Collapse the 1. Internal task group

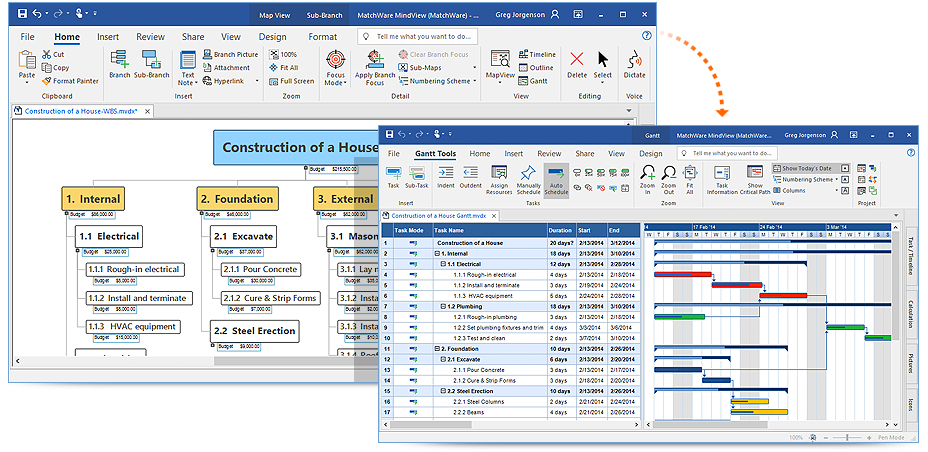click(x=437, y=254)
